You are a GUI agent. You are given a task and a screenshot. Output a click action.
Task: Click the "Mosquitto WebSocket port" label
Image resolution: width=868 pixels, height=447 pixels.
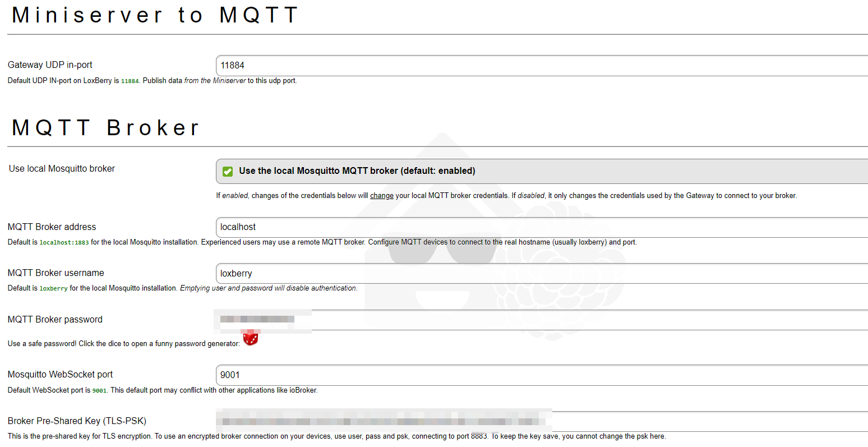pos(60,375)
